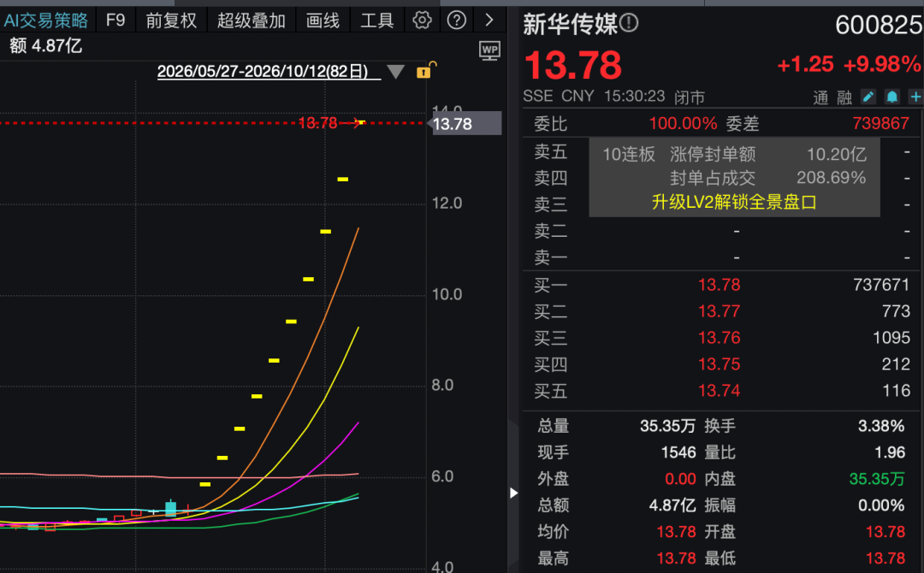Expand more toolbar items with right chevron

pyautogui.click(x=489, y=21)
